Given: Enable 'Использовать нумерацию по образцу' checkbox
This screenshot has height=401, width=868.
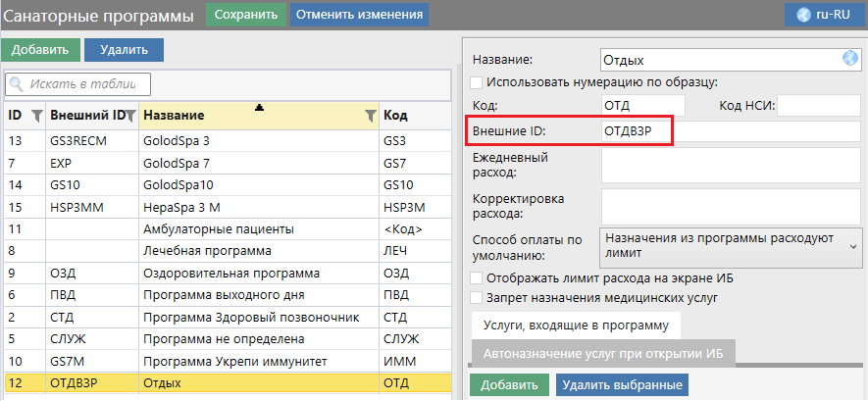Looking at the screenshot, I should [x=477, y=82].
